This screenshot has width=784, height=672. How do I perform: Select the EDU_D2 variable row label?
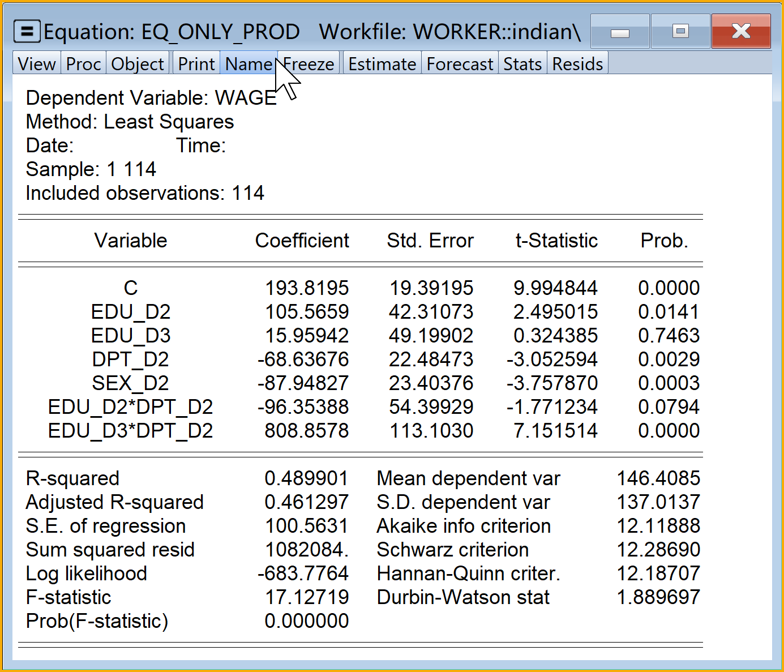pos(131,312)
